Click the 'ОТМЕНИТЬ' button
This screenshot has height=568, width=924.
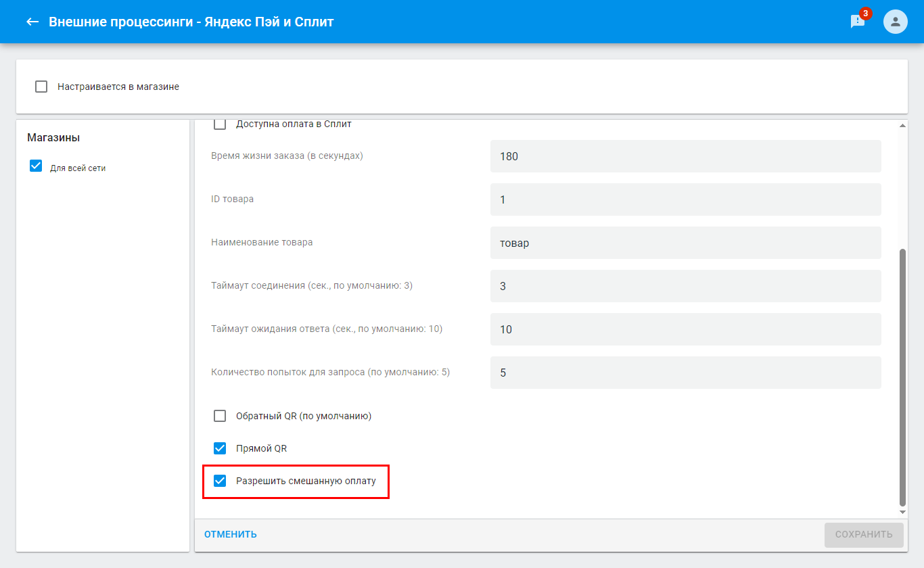tap(231, 534)
